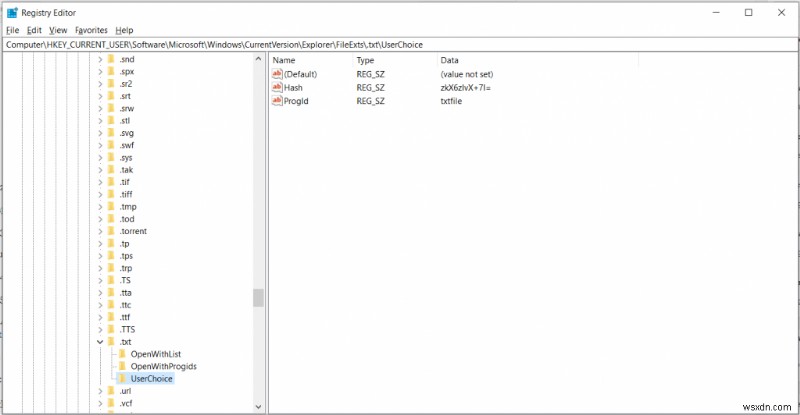This screenshot has width=800, height=415.
Task: Expand the .svg key
Action: click(101, 133)
